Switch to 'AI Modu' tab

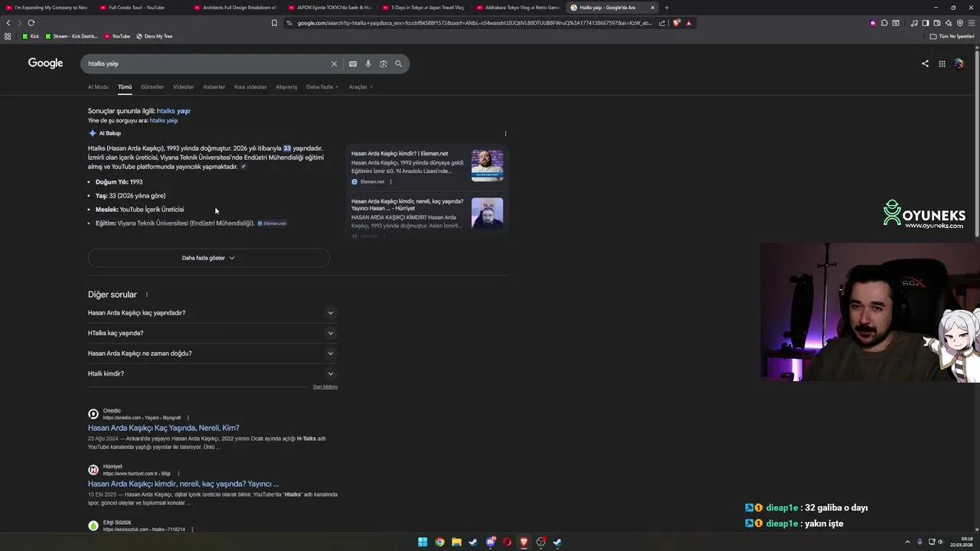[98, 86]
